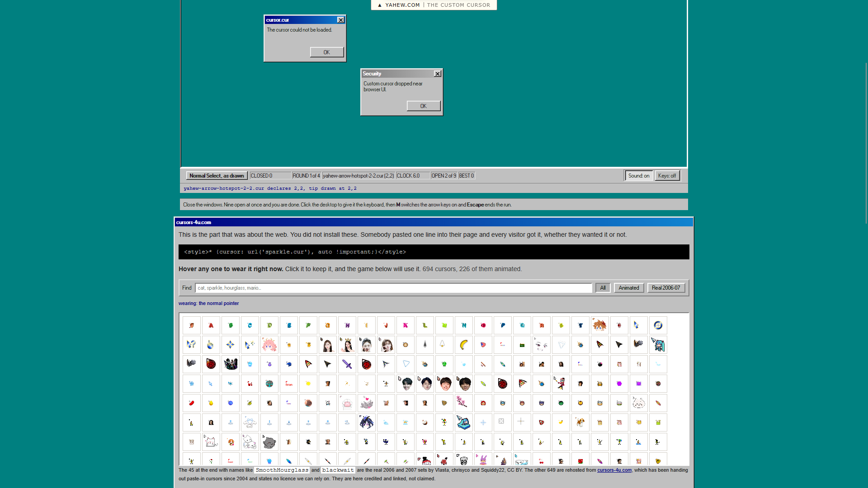The width and height of the screenshot is (868, 488).
Task: Focus the Find cursor search field
Action: pos(394,288)
